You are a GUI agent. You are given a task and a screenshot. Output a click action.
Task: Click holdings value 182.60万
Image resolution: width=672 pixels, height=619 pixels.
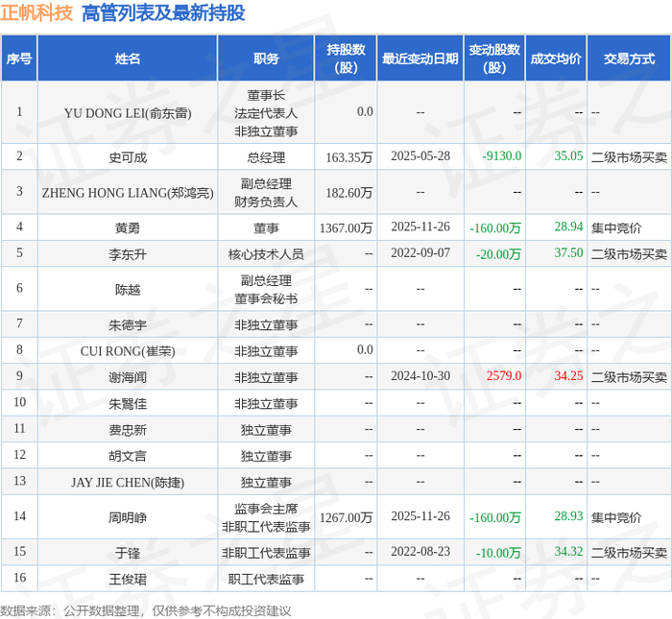[348, 193]
